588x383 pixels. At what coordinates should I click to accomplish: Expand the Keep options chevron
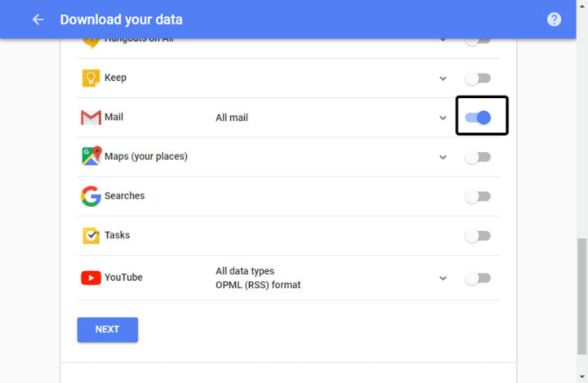(443, 78)
